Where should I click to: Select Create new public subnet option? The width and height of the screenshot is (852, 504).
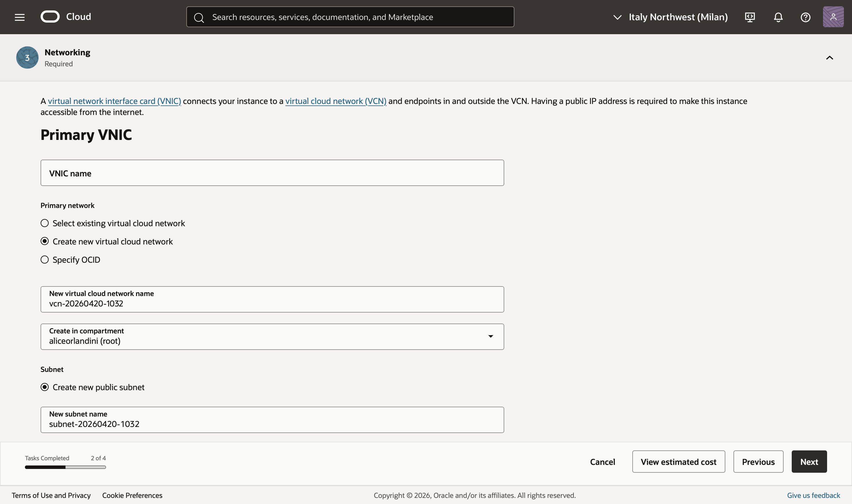coord(45,387)
